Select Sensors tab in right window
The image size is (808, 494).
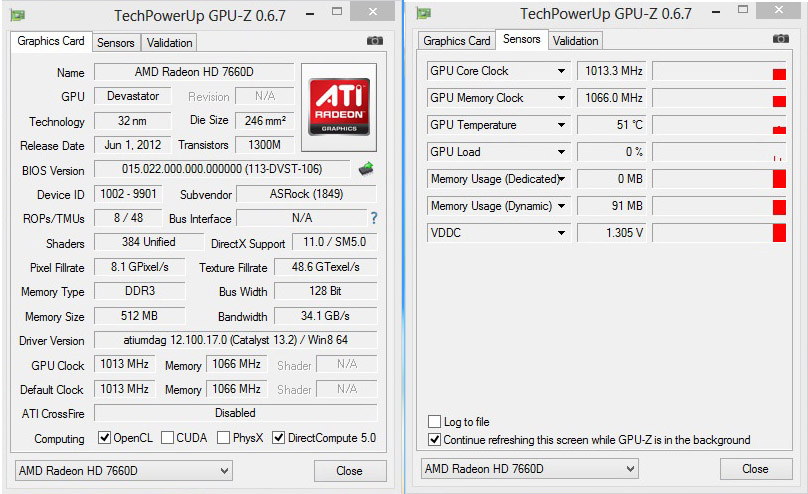coord(521,39)
